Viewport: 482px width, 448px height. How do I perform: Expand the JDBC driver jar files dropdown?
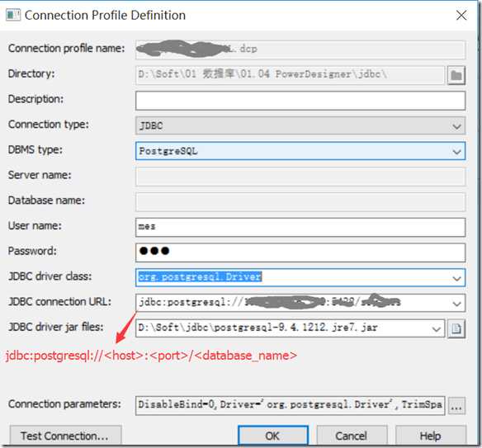click(x=436, y=329)
